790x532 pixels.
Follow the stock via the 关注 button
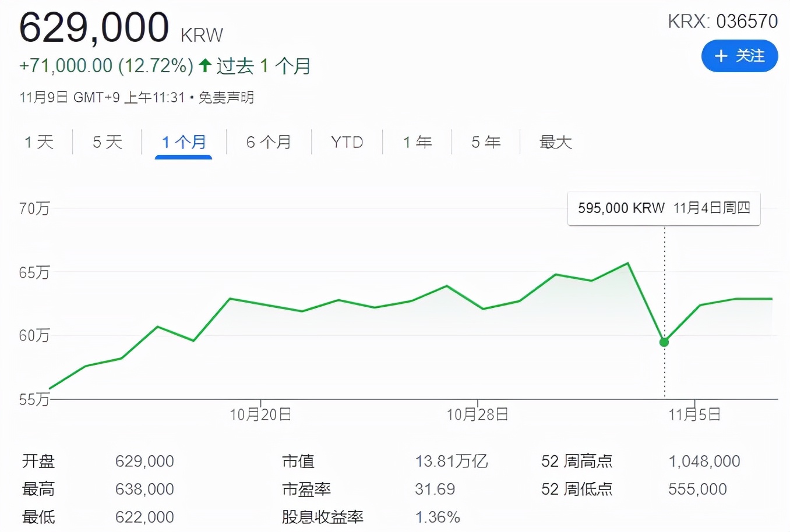pos(739,56)
